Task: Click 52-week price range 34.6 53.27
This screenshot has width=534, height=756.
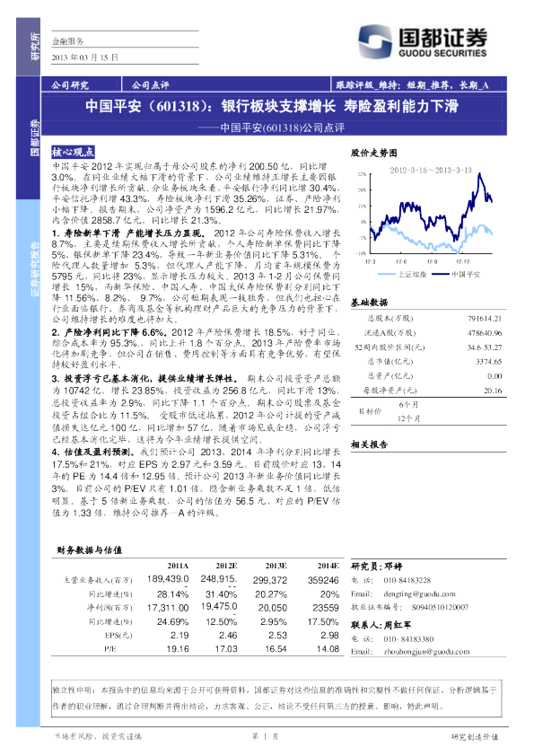Action: [x=485, y=347]
